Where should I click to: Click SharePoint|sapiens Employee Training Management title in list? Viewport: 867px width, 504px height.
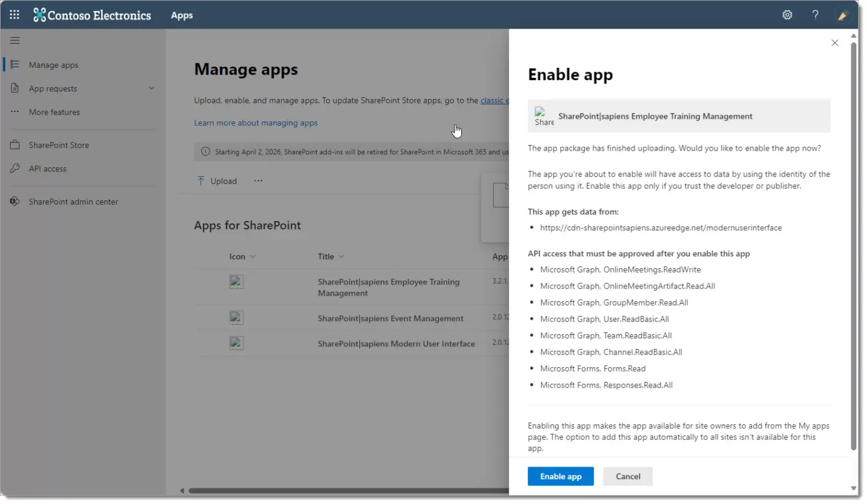389,287
